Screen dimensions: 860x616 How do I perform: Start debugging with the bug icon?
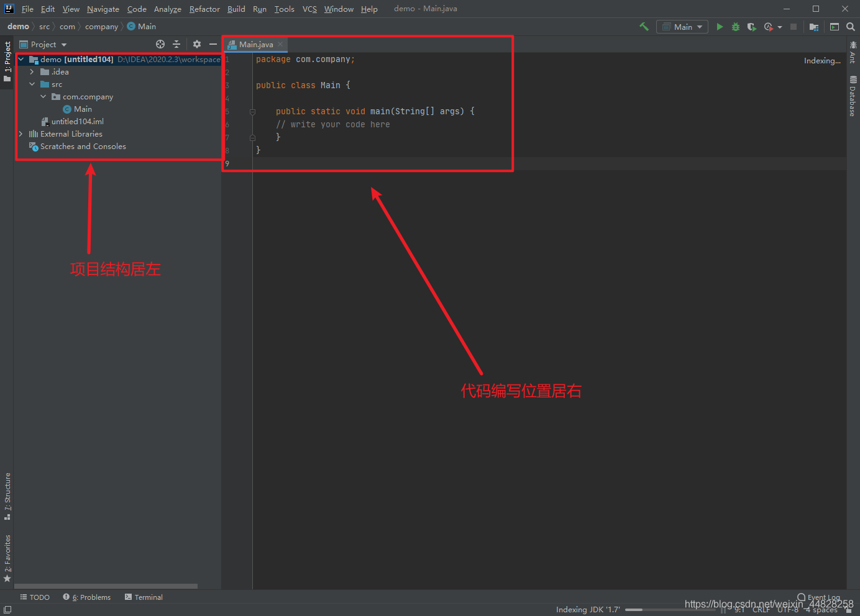(736, 27)
